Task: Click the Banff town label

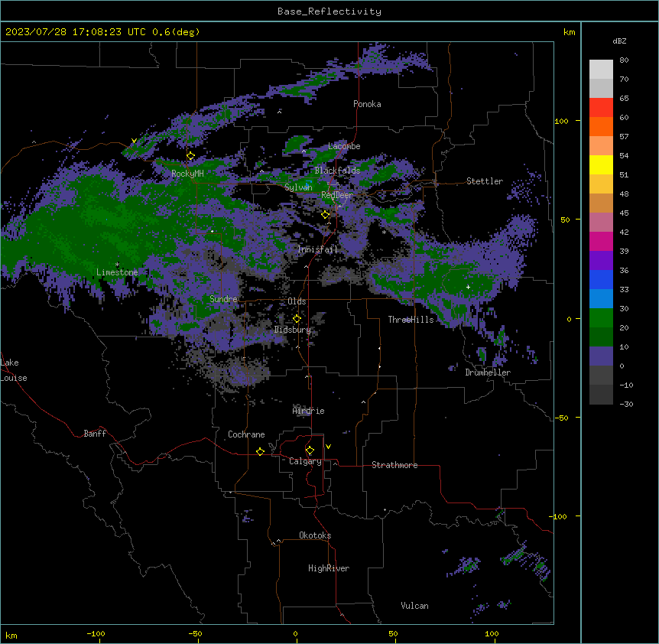Action: click(95, 434)
